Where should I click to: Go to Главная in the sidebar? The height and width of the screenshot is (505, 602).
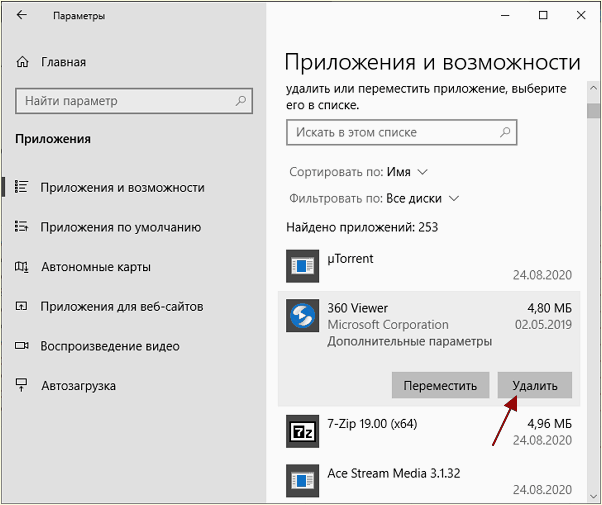pyautogui.click(x=63, y=62)
